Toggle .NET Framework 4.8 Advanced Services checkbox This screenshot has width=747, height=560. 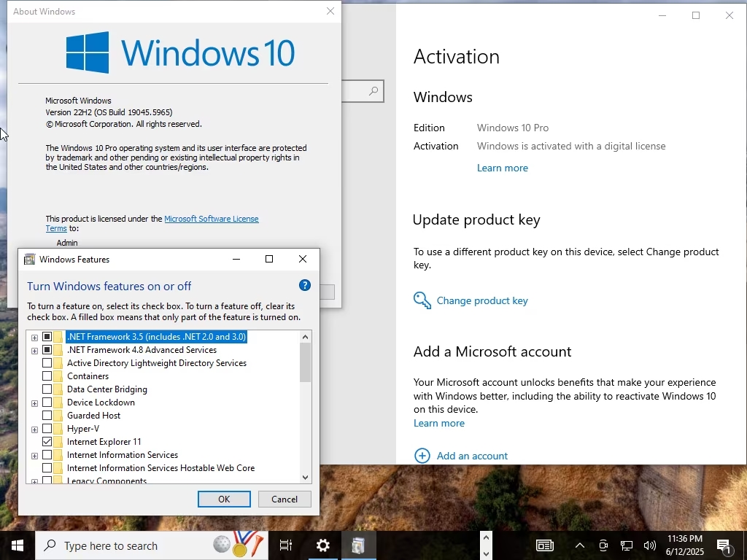click(47, 350)
